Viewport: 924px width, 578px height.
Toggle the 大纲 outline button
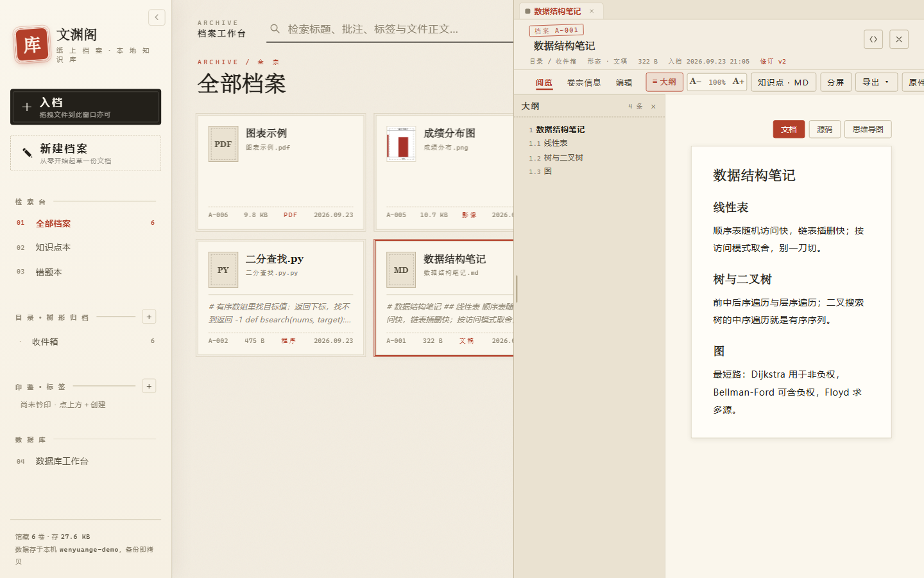pos(664,82)
